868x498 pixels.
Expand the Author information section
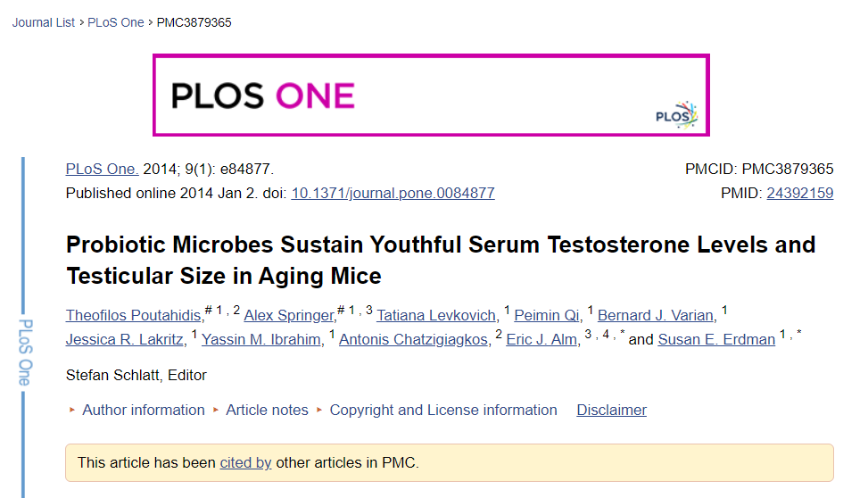pyautogui.click(x=143, y=411)
